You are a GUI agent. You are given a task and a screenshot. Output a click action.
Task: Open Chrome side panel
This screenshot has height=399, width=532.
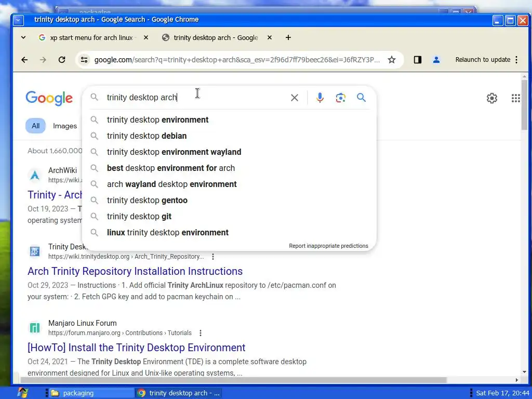(x=417, y=60)
